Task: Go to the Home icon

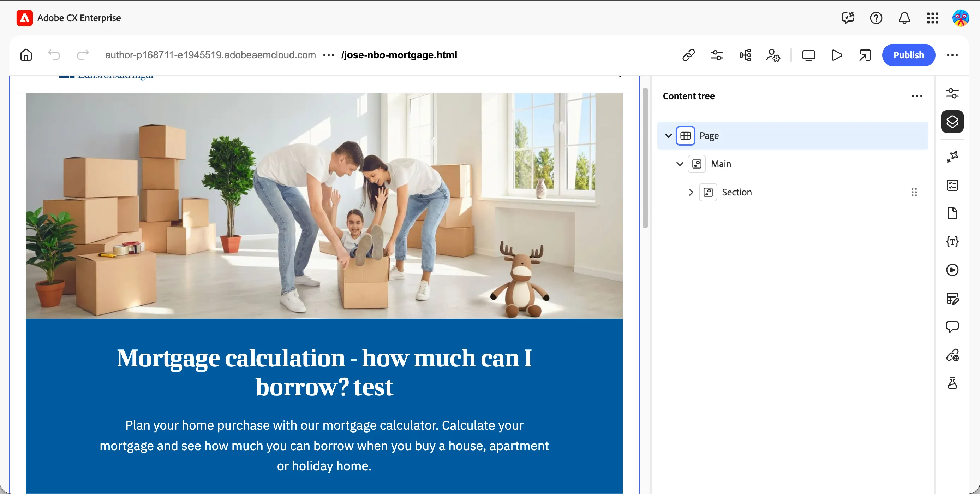Action: tap(26, 55)
